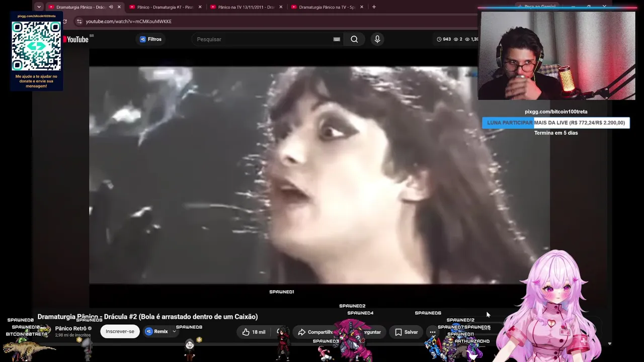The height and width of the screenshot is (362, 644).
Task: Share the video via Compartilhar
Action: coord(315,332)
